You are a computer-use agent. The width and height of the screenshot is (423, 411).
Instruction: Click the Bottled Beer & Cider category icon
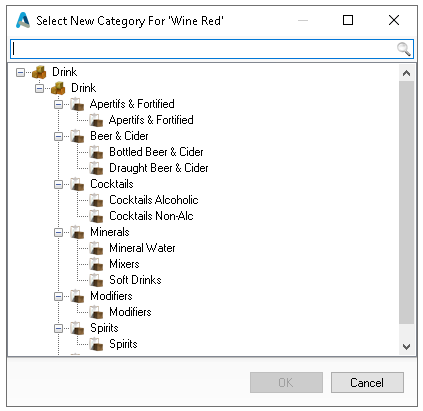coord(96,152)
